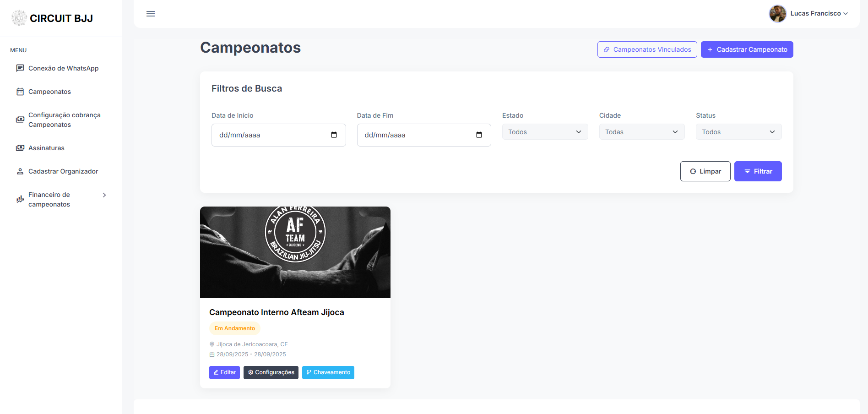
Task: Click Campeonato Interno Afteam Jijoca title
Action: pyautogui.click(x=277, y=312)
